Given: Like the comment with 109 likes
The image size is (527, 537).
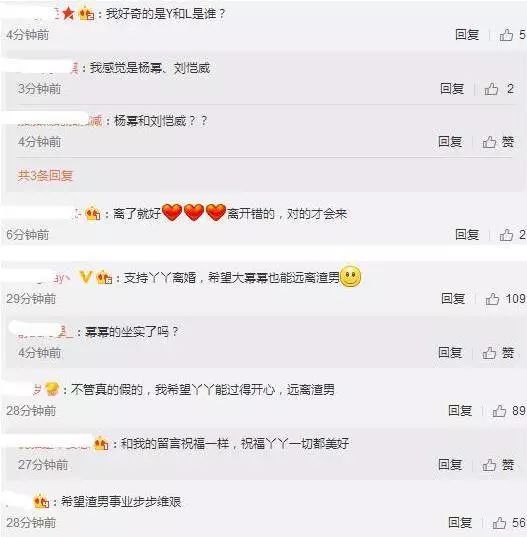Looking at the screenshot, I should pos(492,299).
